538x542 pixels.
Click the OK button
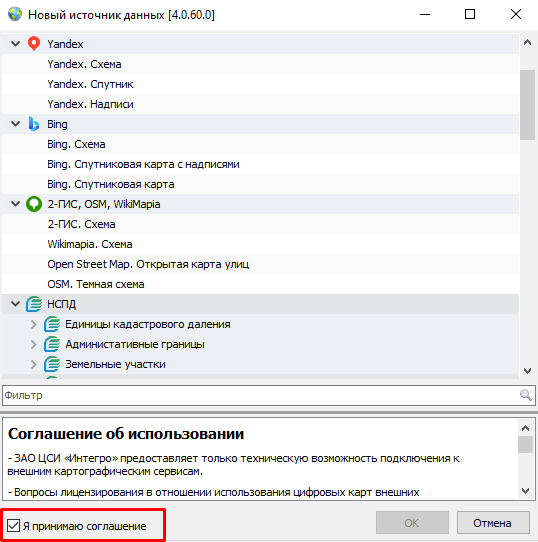412,523
